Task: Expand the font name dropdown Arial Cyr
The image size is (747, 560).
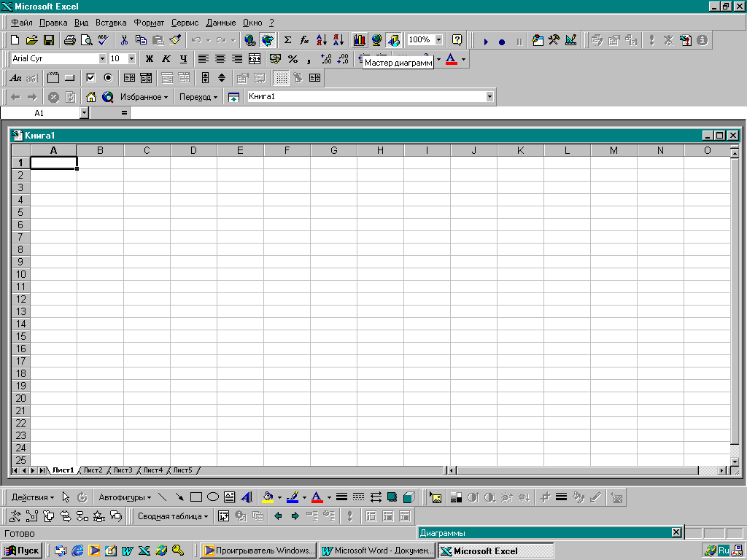Action: click(102, 58)
